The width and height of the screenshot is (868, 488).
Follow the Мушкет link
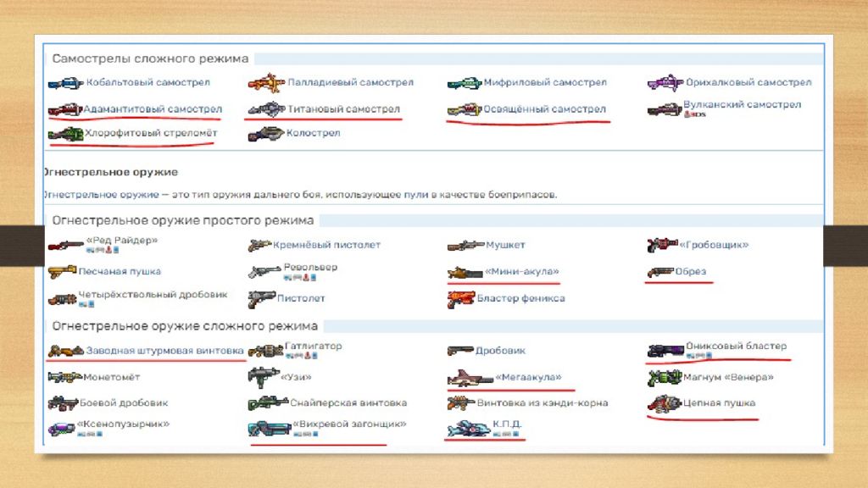[x=505, y=245]
